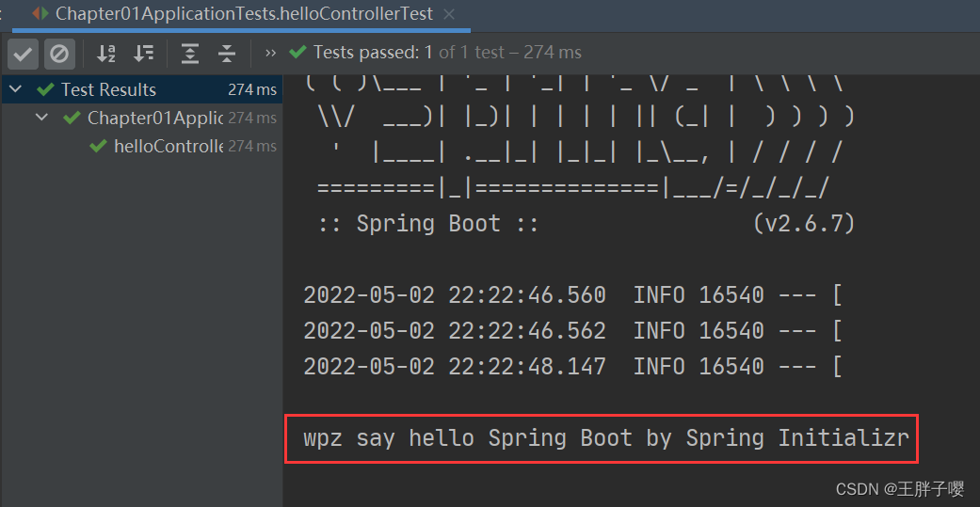
Task: Collapse all test nodes icon
Action: (226, 54)
